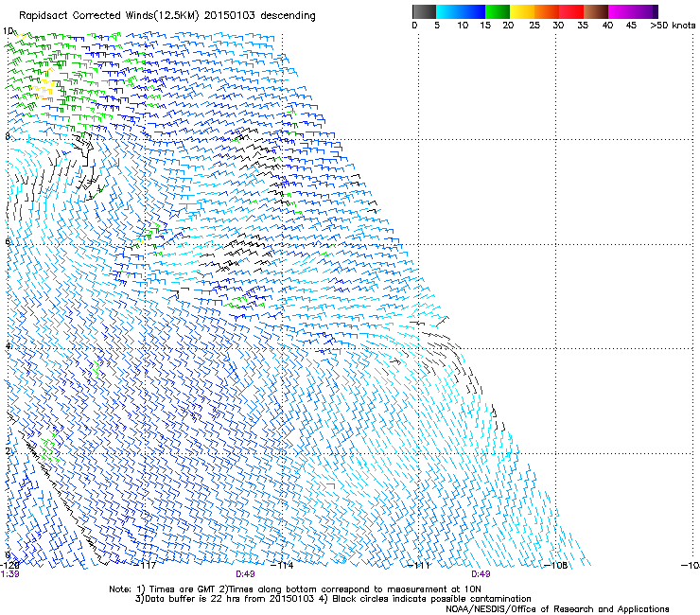This screenshot has height=615, width=700.
Task: Click the '35' label under color scale
Action: click(x=583, y=26)
